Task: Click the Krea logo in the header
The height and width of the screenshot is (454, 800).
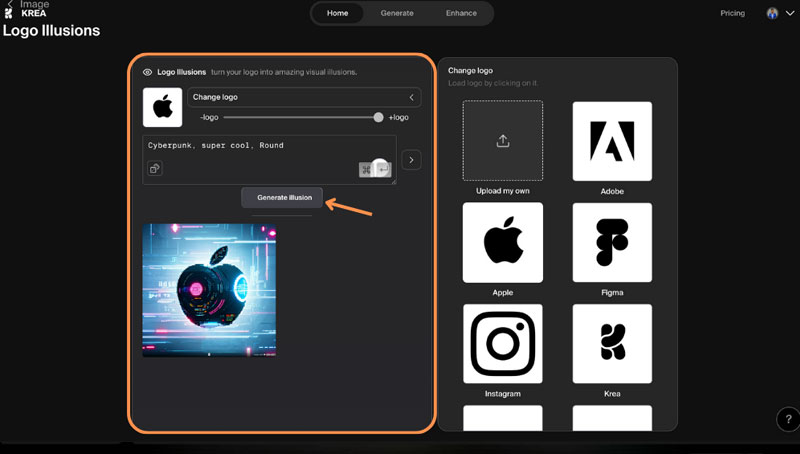Action: pyautogui.click(x=9, y=12)
